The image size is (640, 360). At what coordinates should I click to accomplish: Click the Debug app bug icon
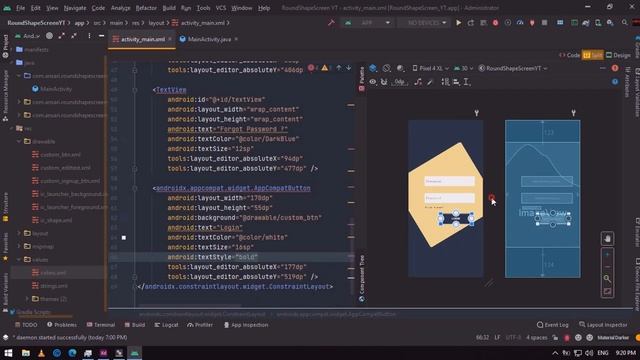click(x=495, y=23)
